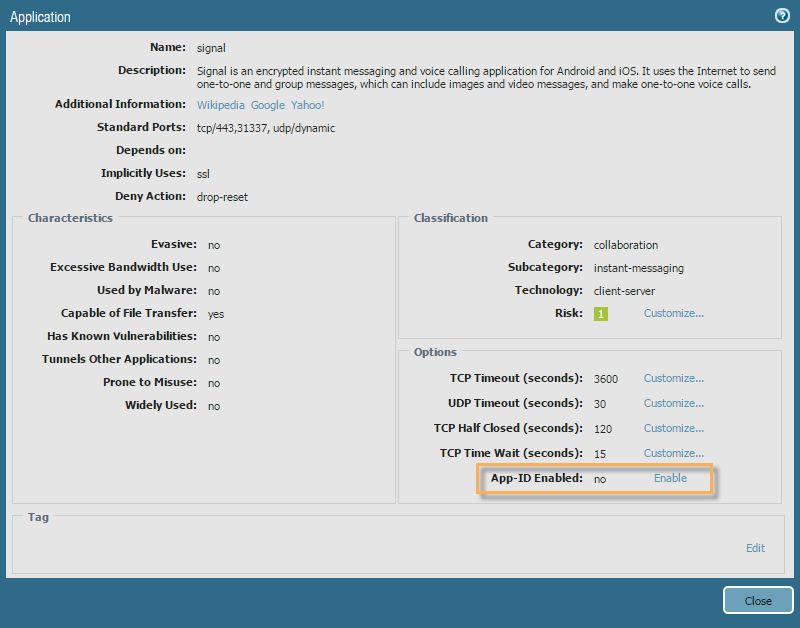
Task: Click the 'Evasive:' label
Action: pos(174,244)
